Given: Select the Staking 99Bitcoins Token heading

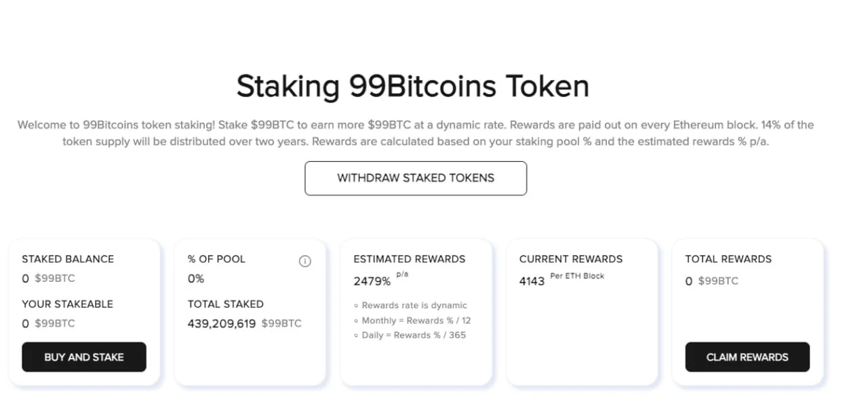Looking at the screenshot, I should click(412, 87).
